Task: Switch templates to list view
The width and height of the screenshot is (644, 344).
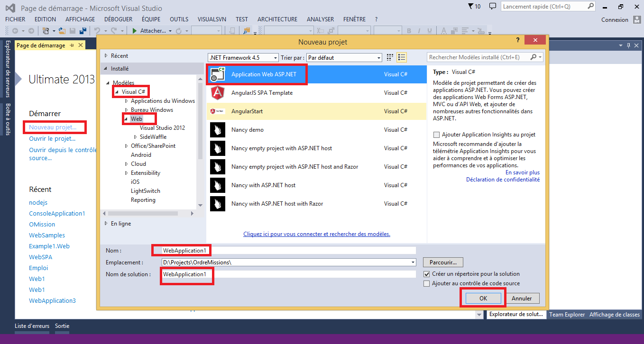Action: click(402, 57)
